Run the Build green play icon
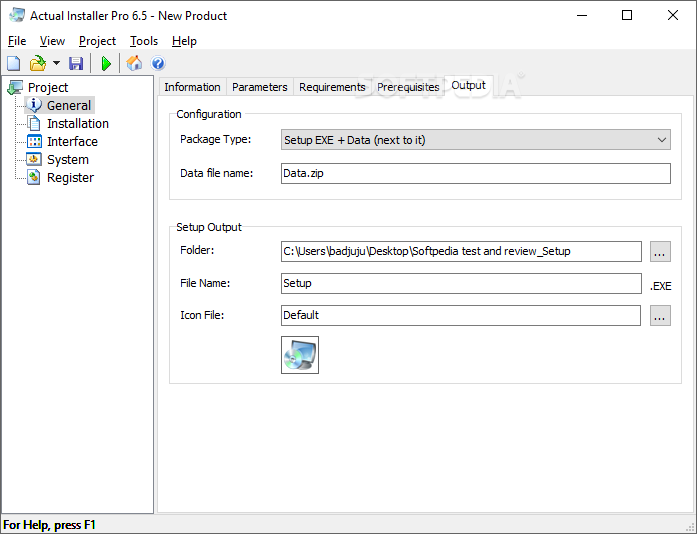The image size is (697, 534). pos(106,64)
